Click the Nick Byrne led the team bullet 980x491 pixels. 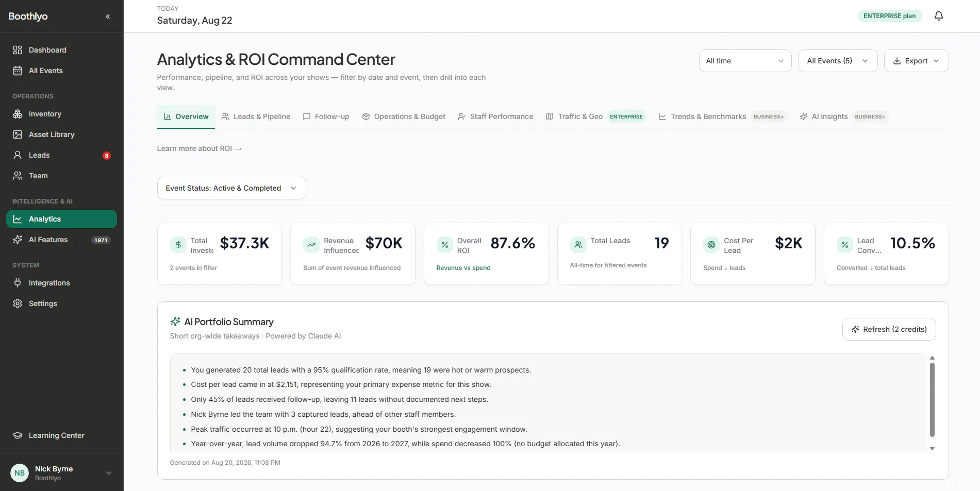(323, 414)
